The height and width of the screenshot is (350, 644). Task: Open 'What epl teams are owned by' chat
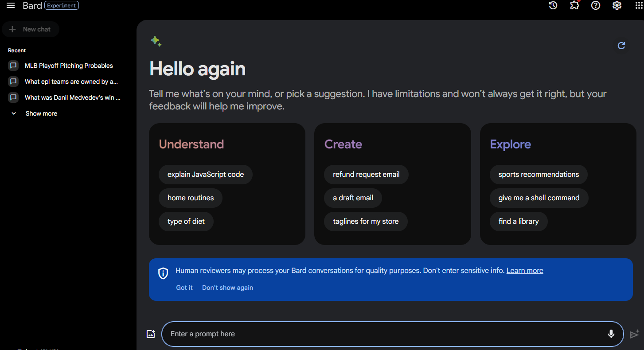(71, 82)
